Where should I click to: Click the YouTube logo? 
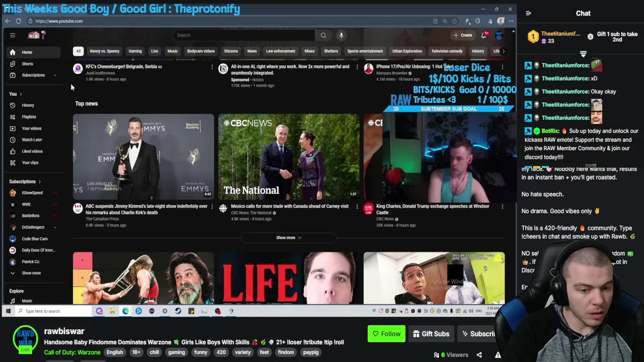[36, 35]
